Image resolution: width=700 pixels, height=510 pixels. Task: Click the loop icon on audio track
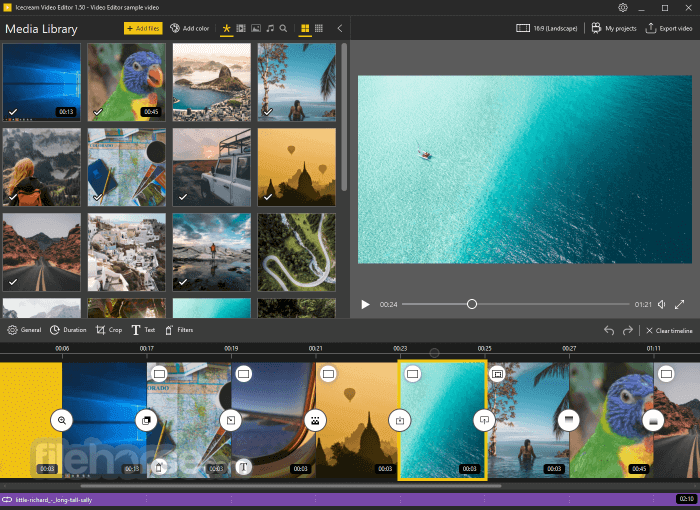point(7,499)
